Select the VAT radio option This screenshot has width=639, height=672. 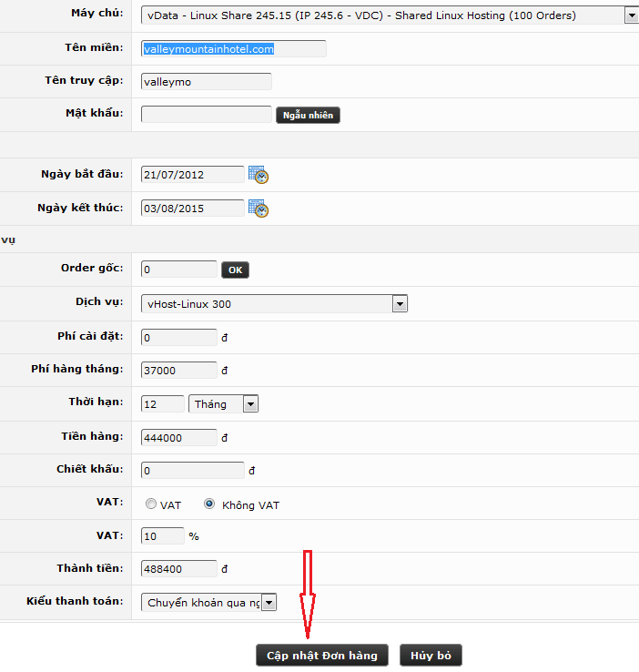150,504
